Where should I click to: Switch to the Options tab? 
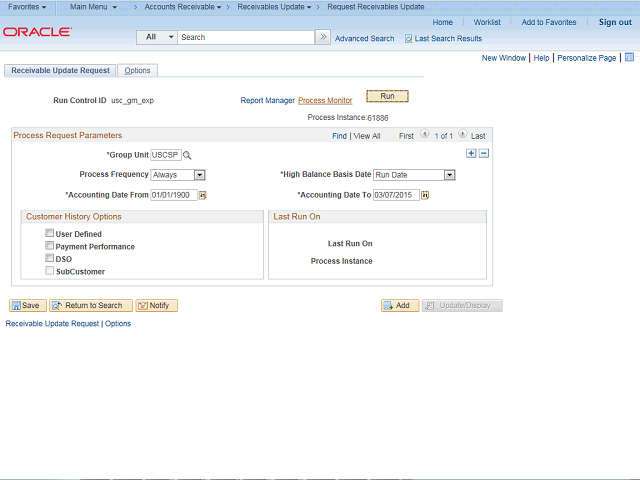click(137, 71)
